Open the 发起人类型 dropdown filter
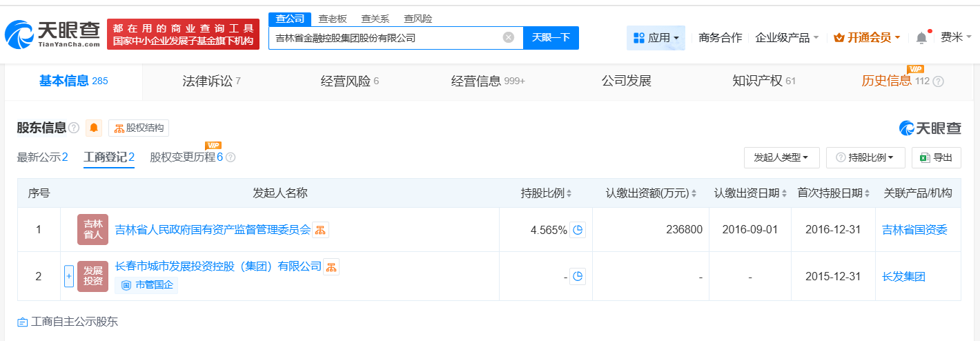 [781, 157]
